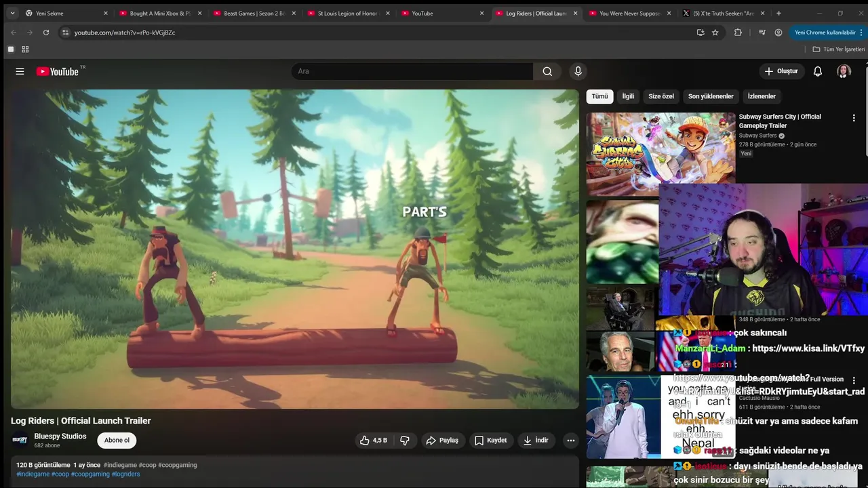Click the Log Riders Official Launch Trailer title
The height and width of the screenshot is (488, 868).
[x=81, y=421]
